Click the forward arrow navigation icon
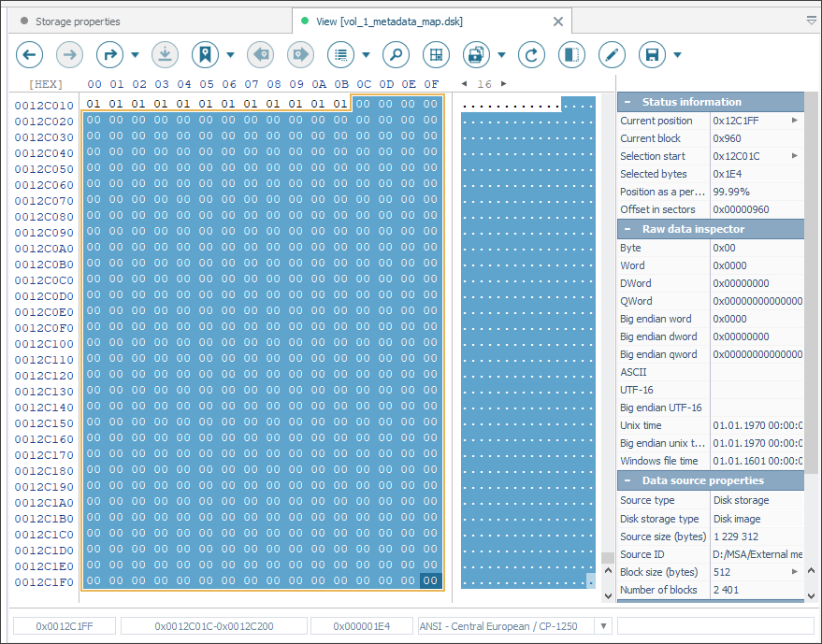This screenshot has width=822, height=644. tap(69, 54)
